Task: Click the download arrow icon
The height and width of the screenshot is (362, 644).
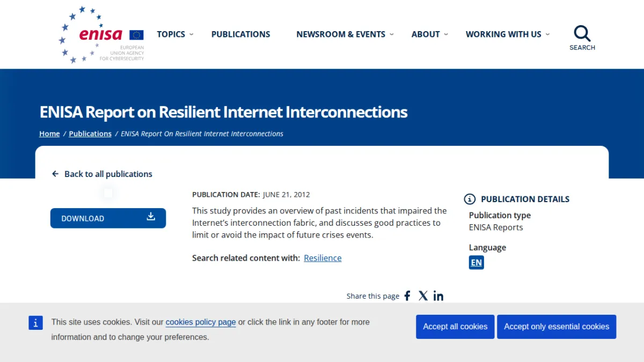Action: (x=151, y=216)
